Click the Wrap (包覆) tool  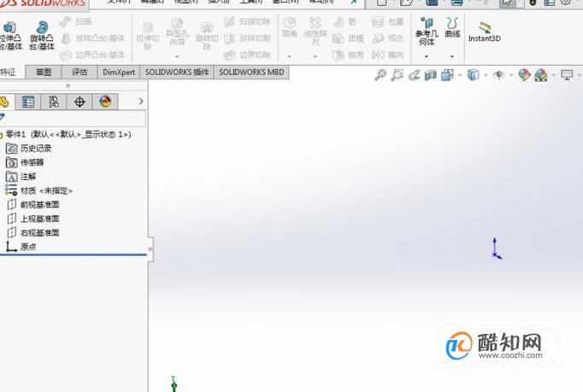tap(387, 21)
